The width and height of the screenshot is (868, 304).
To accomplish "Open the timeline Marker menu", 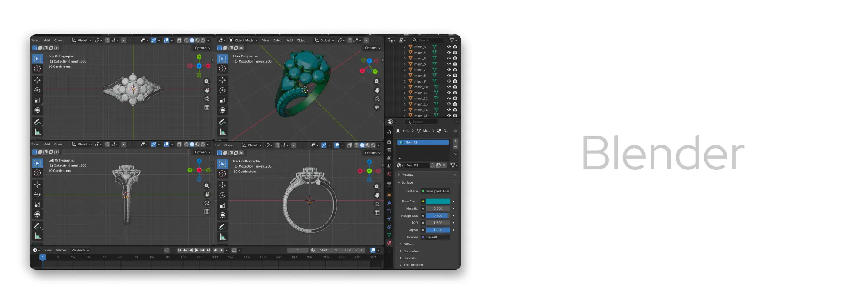I will click(61, 250).
